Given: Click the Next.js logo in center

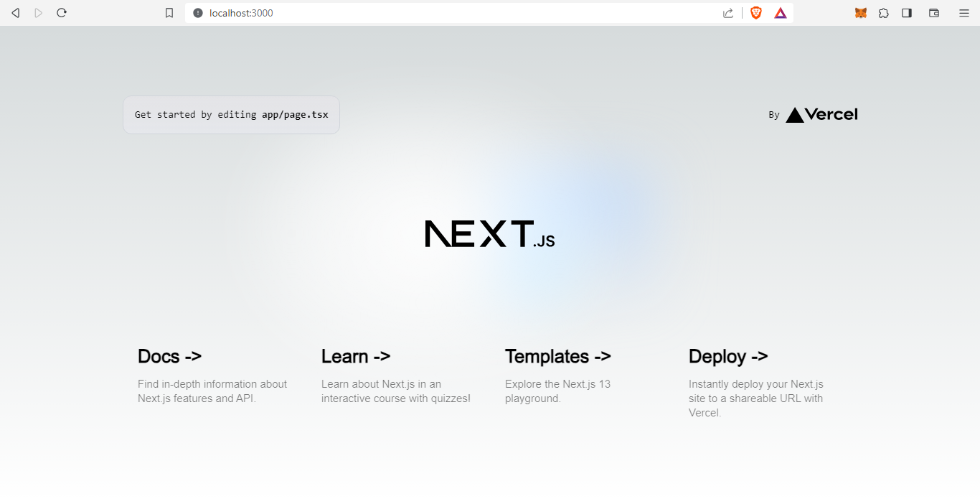Looking at the screenshot, I should (x=489, y=234).
